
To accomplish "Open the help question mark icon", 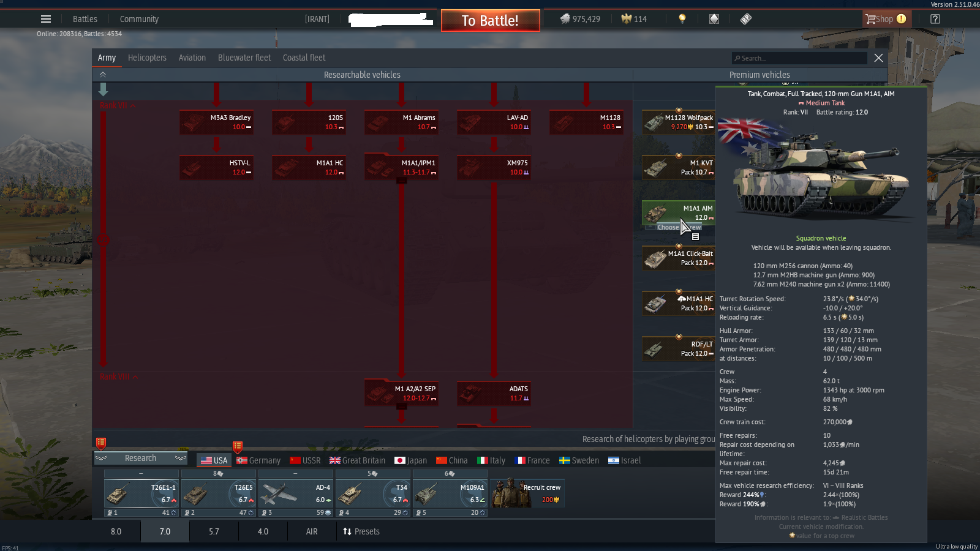I will coord(935,19).
